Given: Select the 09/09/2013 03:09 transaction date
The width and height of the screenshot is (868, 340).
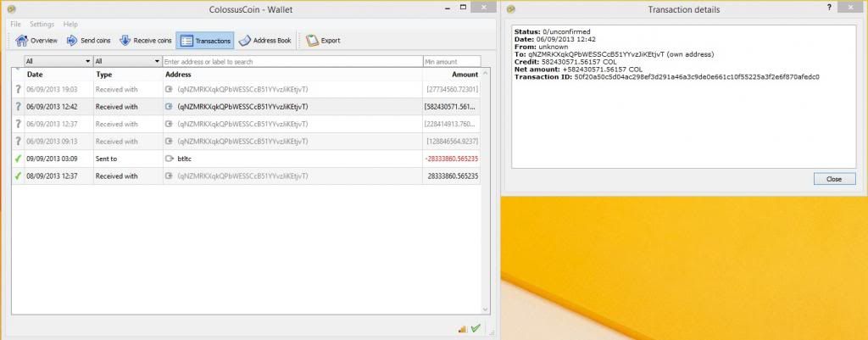Looking at the screenshot, I should tap(52, 159).
